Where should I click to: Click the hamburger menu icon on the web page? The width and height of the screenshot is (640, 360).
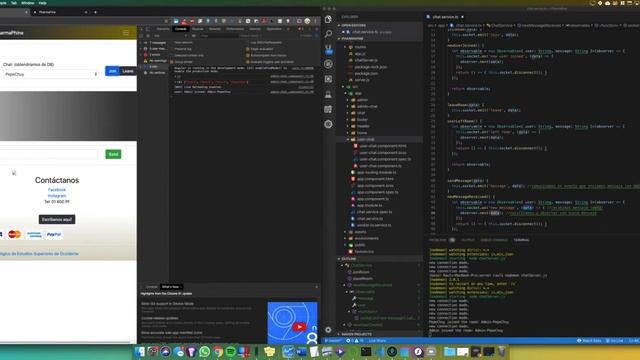pyautogui.click(x=126, y=33)
